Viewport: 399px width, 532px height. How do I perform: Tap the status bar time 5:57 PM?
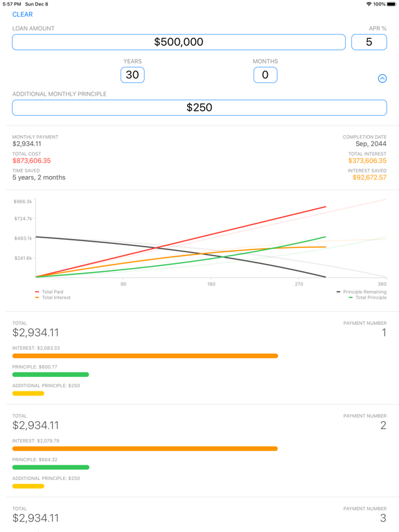pos(12,4)
